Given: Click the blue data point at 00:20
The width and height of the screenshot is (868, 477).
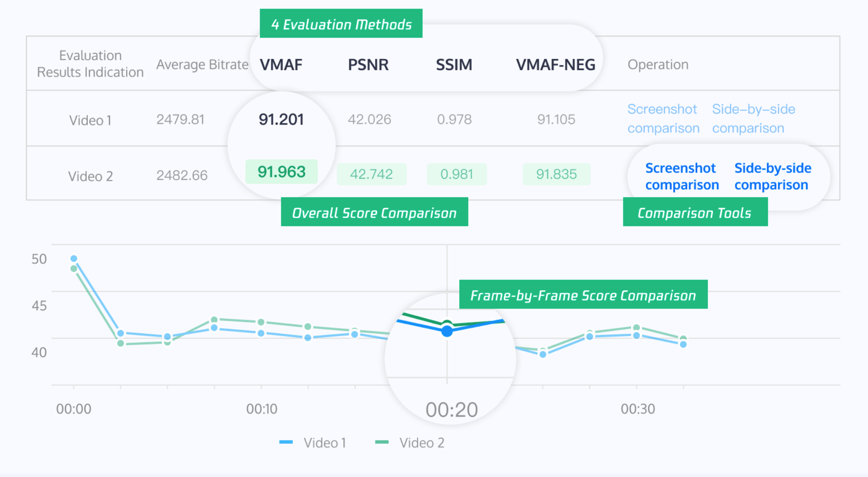Looking at the screenshot, I should pos(447,331).
